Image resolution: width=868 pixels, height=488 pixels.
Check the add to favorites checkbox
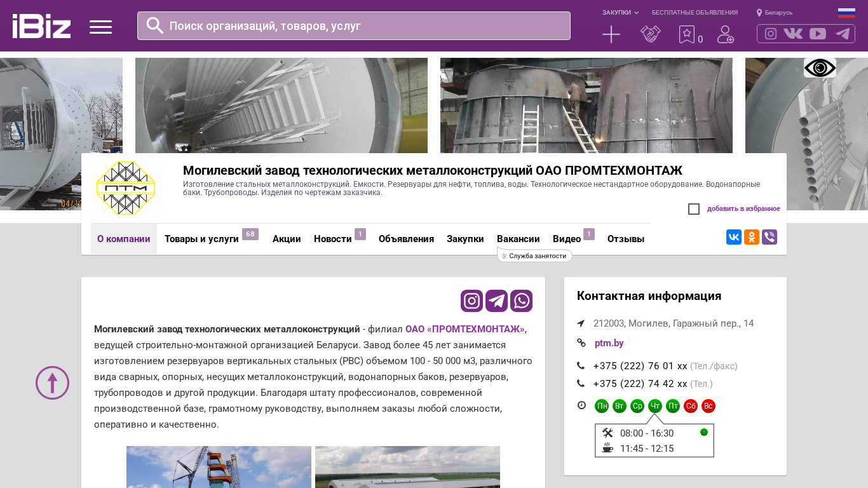coord(694,209)
